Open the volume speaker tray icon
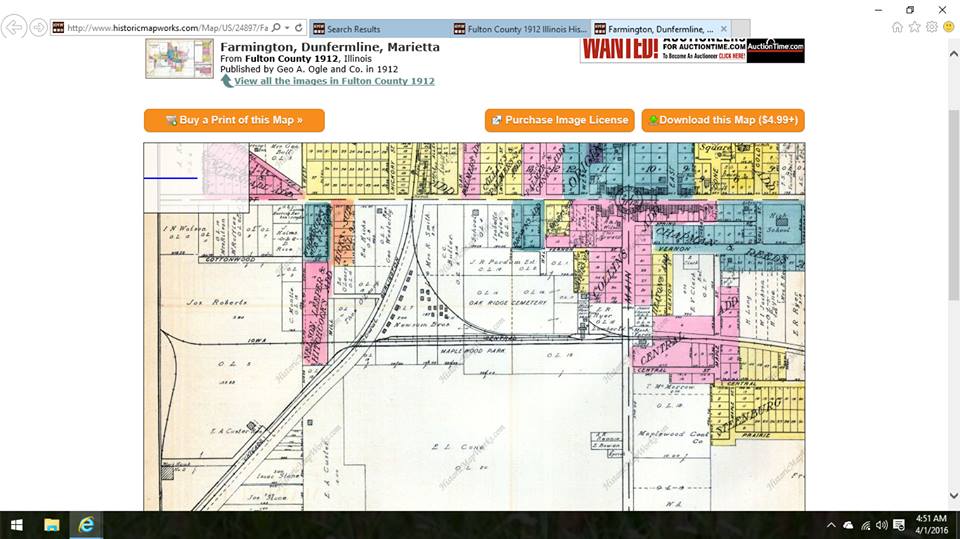The height and width of the screenshot is (539, 960). tap(882, 525)
